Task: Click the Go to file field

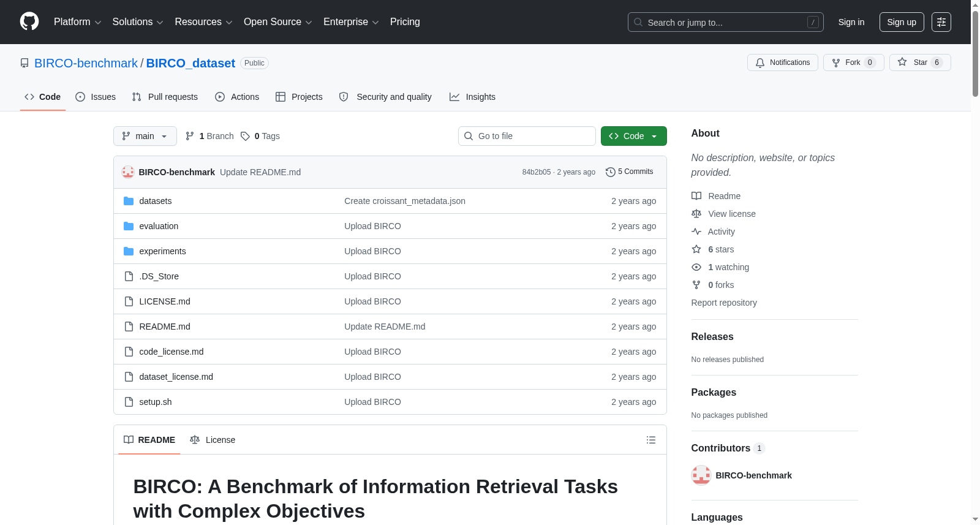Action: [x=527, y=136]
